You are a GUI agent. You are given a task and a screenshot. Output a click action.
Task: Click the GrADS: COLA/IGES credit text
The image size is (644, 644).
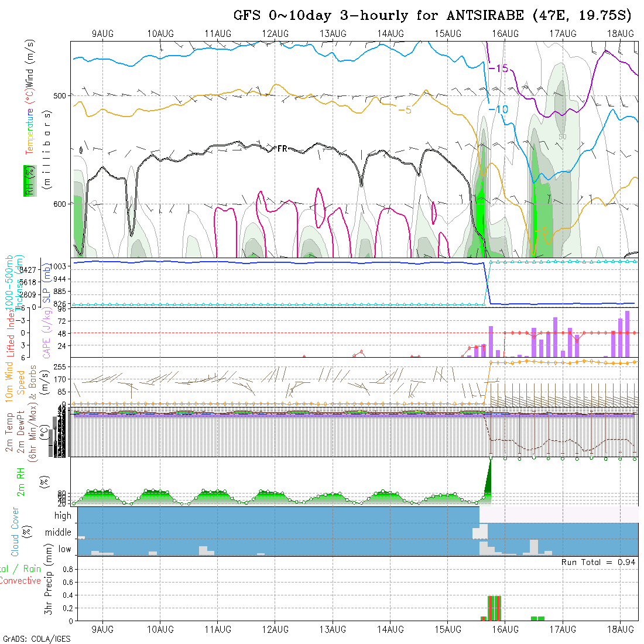[x=36, y=639]
